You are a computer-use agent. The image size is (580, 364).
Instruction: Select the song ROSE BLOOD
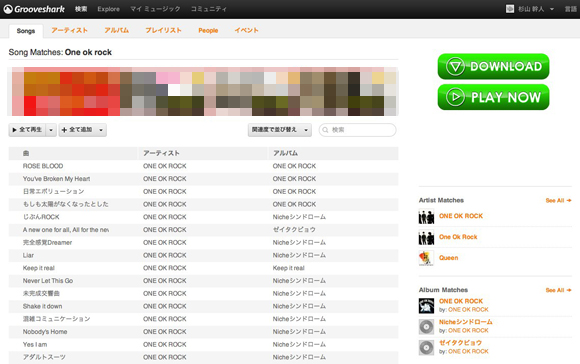(43, 166)
